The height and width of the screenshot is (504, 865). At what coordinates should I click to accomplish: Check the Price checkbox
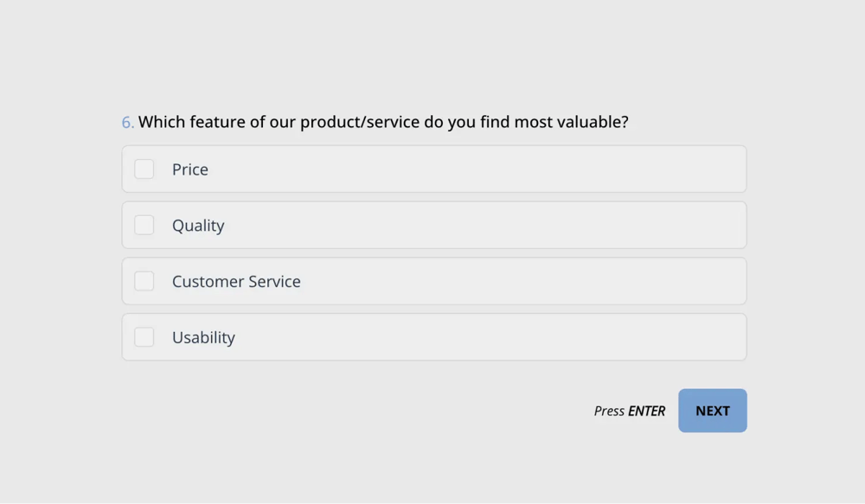click(144, 169)
